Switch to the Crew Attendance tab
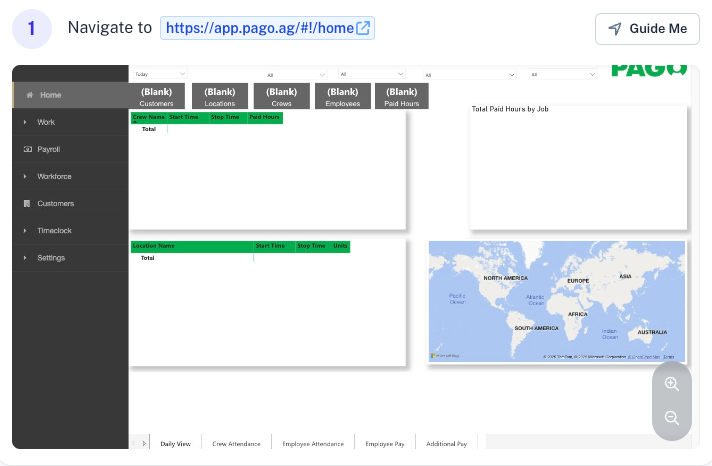 pyautogui.click(x=236, y=443)
